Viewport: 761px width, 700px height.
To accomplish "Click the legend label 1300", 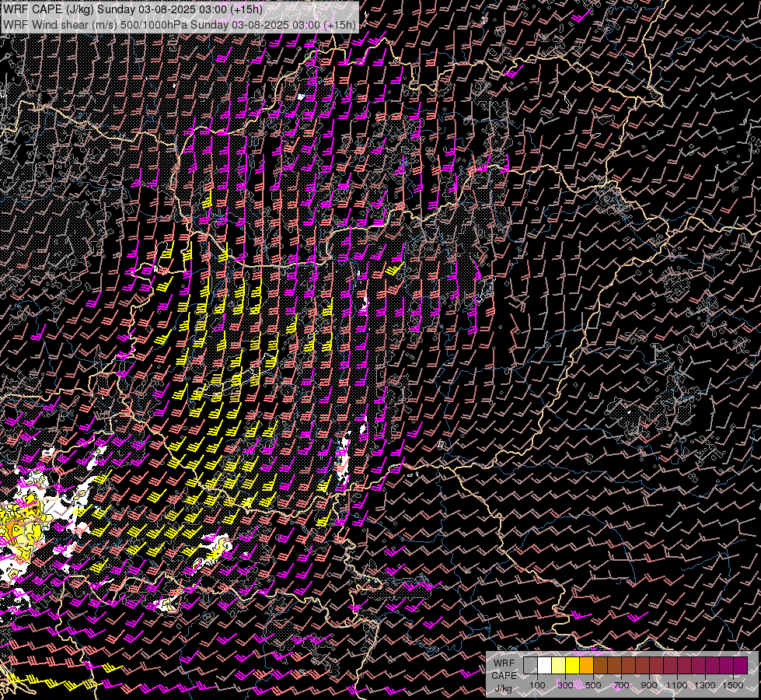I will click(705, 685).
